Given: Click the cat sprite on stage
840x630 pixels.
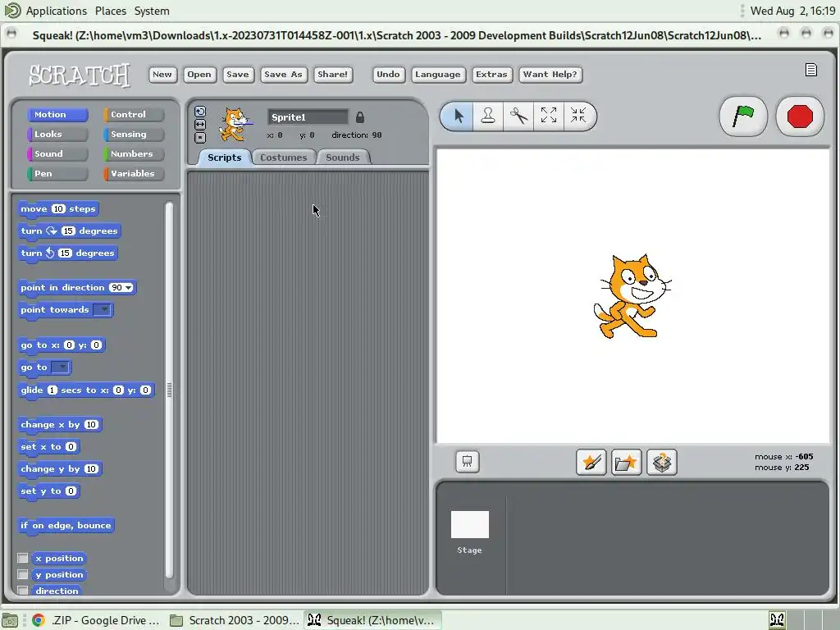Looking at the screenshot, I should click(x=632, y=295).
